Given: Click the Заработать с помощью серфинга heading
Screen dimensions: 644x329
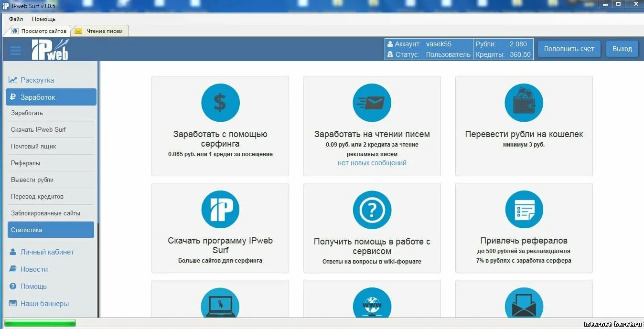Looking at the screenshot, I should pyautogui.click(x=220, y=139).
